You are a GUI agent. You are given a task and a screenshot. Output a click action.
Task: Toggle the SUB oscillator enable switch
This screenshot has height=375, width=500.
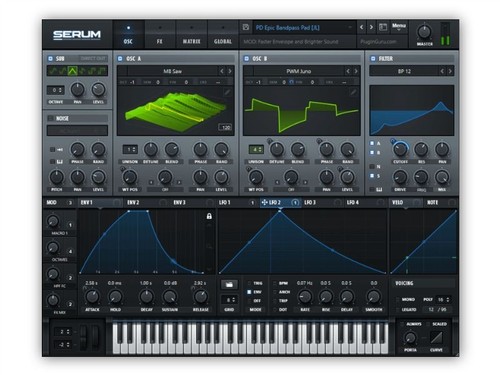point(50,59)
